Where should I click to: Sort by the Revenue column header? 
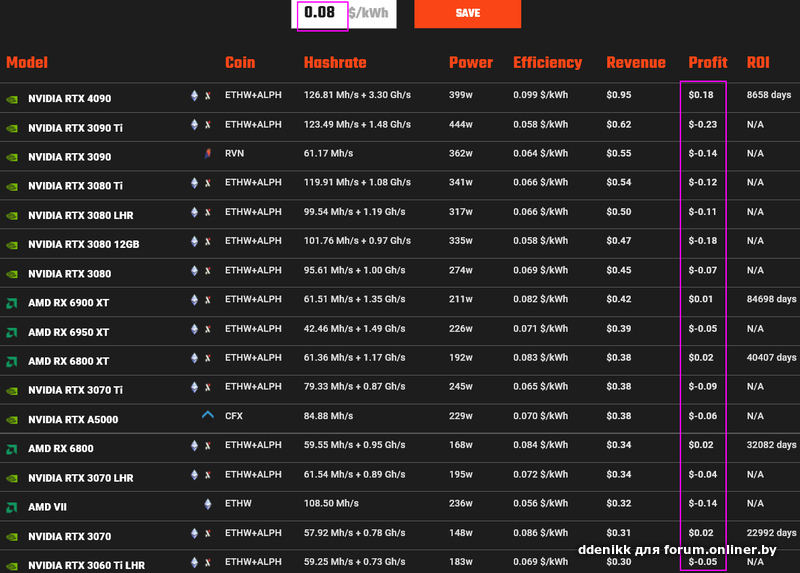click(636, 62)
